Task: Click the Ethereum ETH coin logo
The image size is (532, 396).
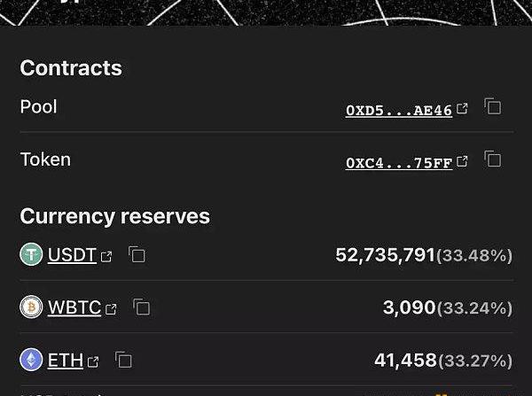Action: coord(31,360)
